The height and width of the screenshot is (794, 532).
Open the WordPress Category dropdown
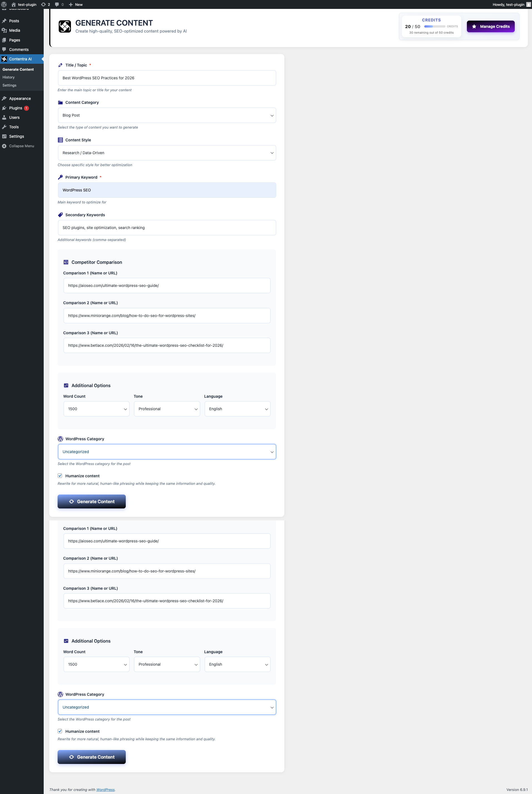pos(167,452)
